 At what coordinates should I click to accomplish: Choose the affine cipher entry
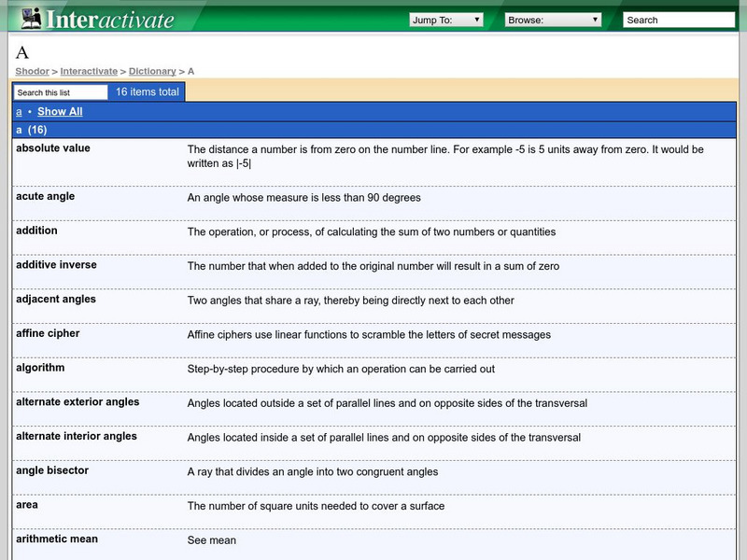point(48,333)
